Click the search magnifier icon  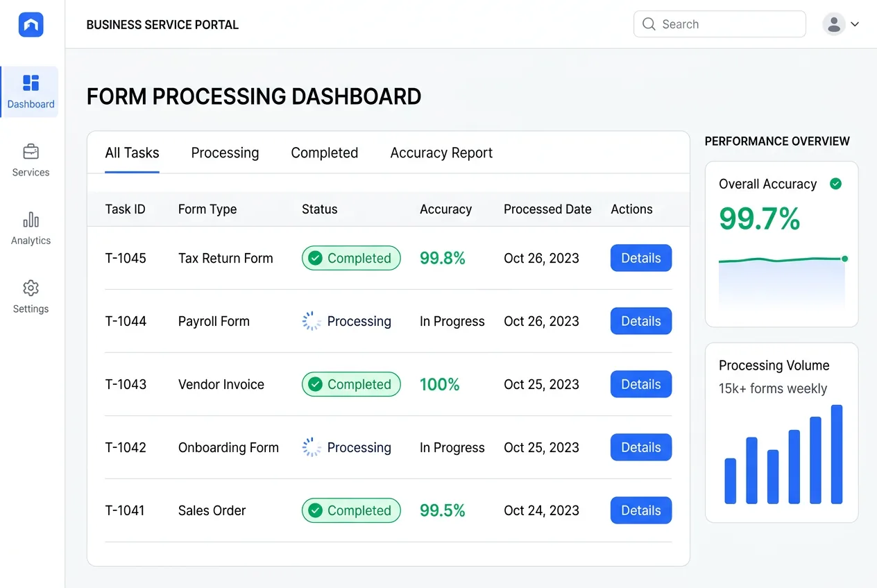(648, 24)
